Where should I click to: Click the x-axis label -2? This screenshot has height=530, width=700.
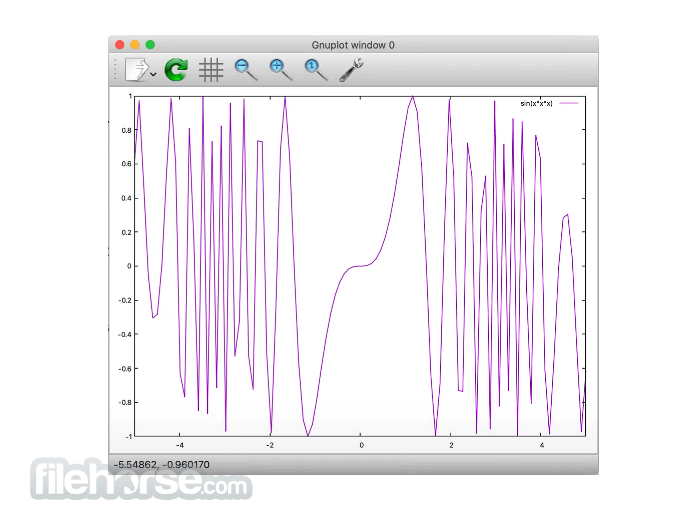coord(270,445)
